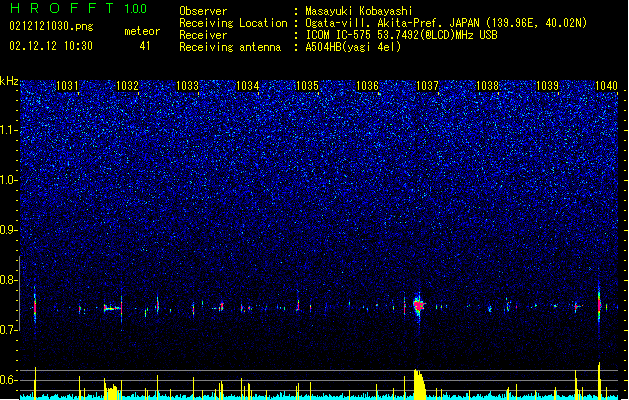The height and width of the screenshot is (400, 629).
Task: Click the A504HB yagi antenna text
Action: coord(353,47)
